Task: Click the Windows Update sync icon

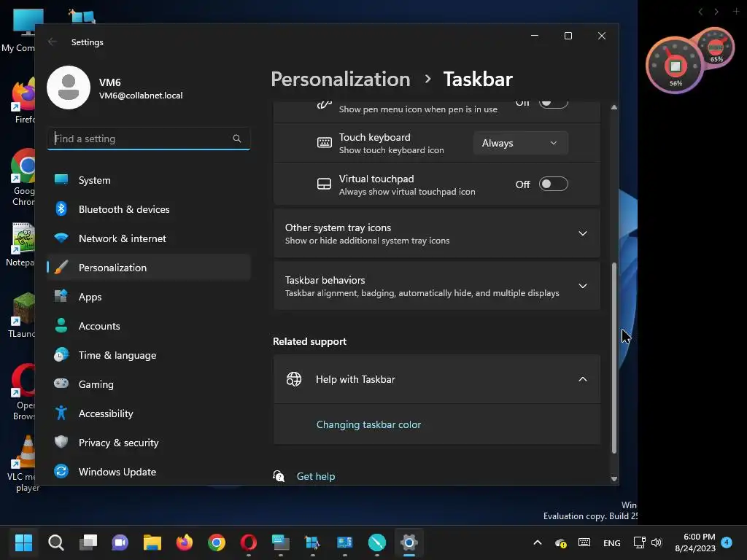Action: pos(61,471)
